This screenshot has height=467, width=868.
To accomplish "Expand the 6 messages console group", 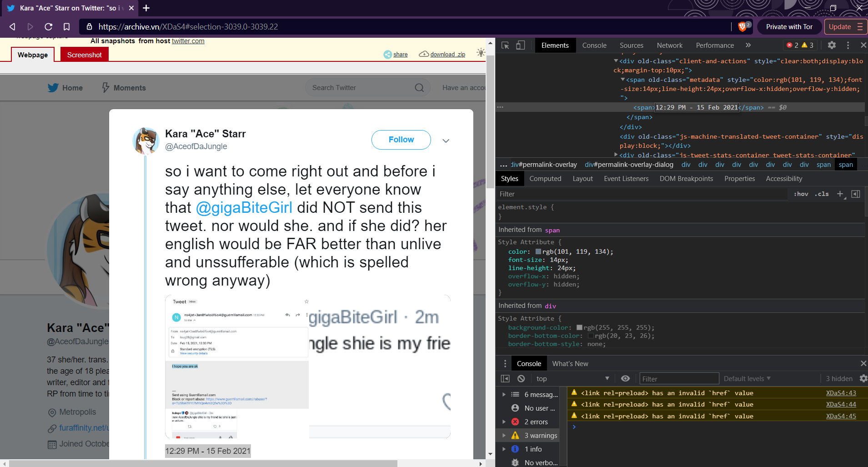I will pos(504,395).
